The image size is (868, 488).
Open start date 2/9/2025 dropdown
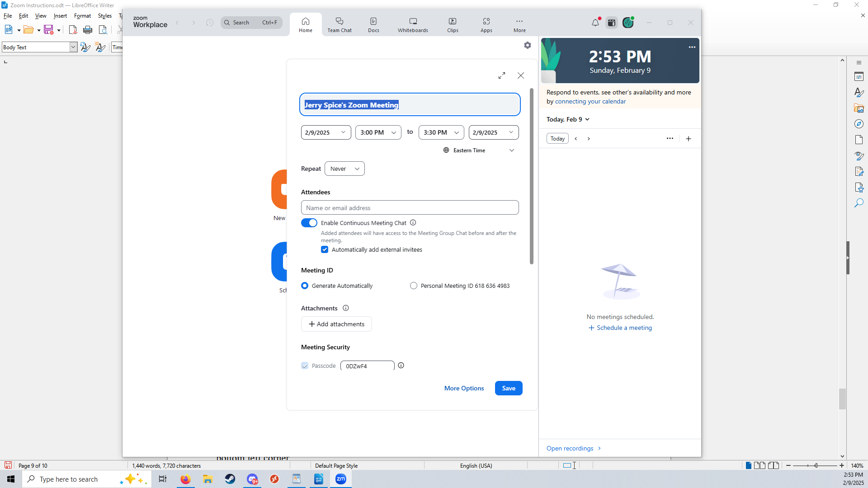click(326, 132)
